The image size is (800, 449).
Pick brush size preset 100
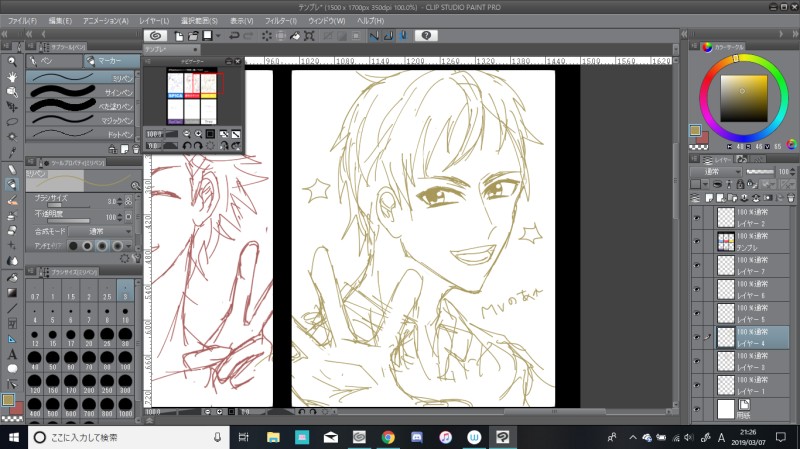pos(126,360)
